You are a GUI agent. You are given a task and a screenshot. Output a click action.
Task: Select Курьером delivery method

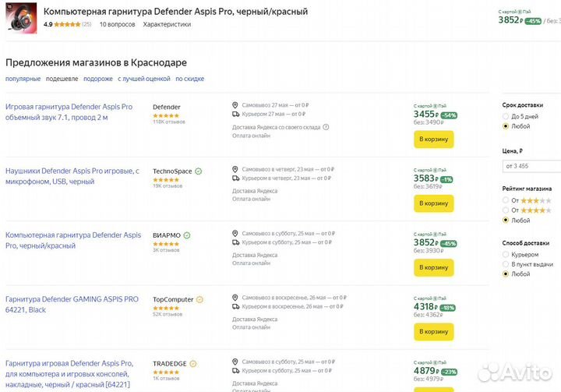(x=506, y=254)
